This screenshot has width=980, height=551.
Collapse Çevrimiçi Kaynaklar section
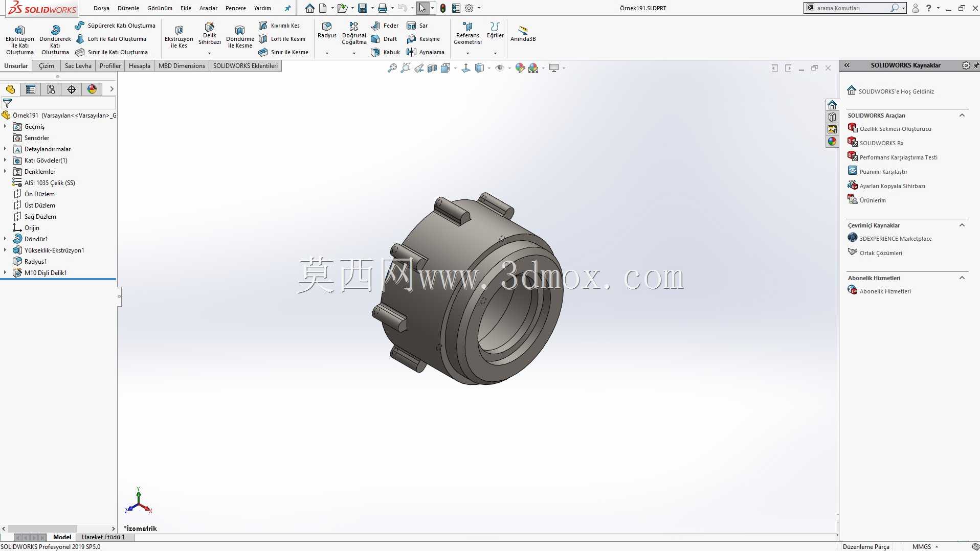pyautogui.click(x=962, y=225)
